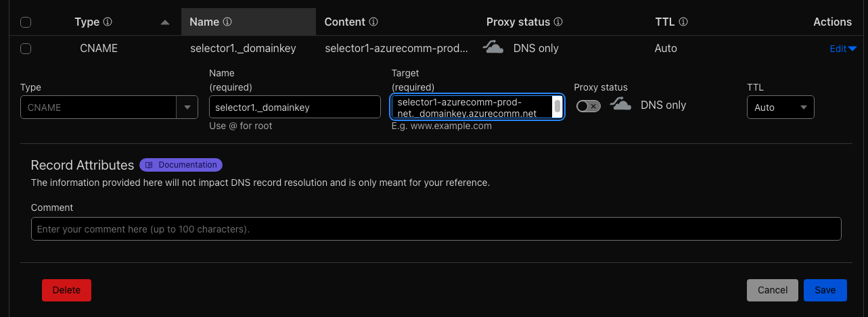Open the Documentation badge link
Image resolution: width=868 pixels, height=317 pixels.
(x=181, y=165)
